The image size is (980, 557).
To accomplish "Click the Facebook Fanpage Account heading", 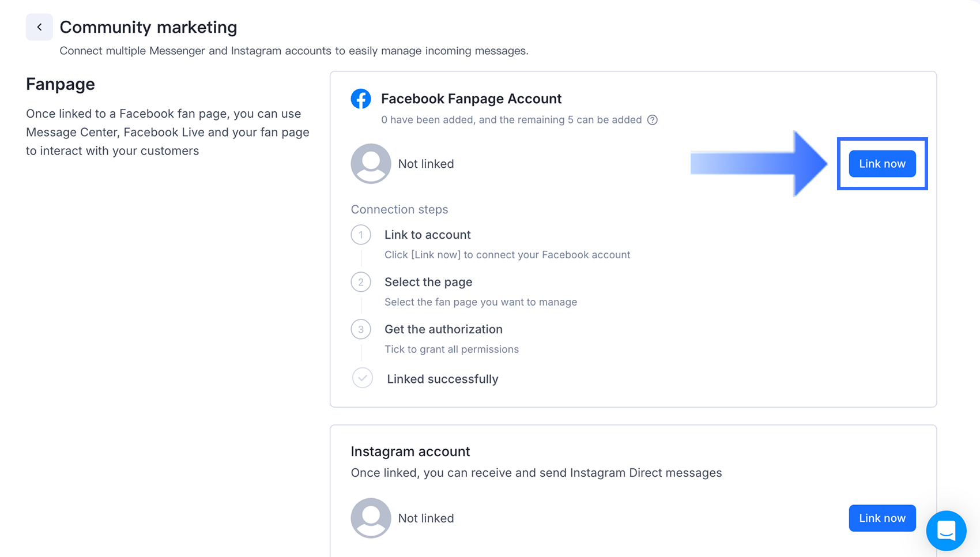I will [471, 99].
